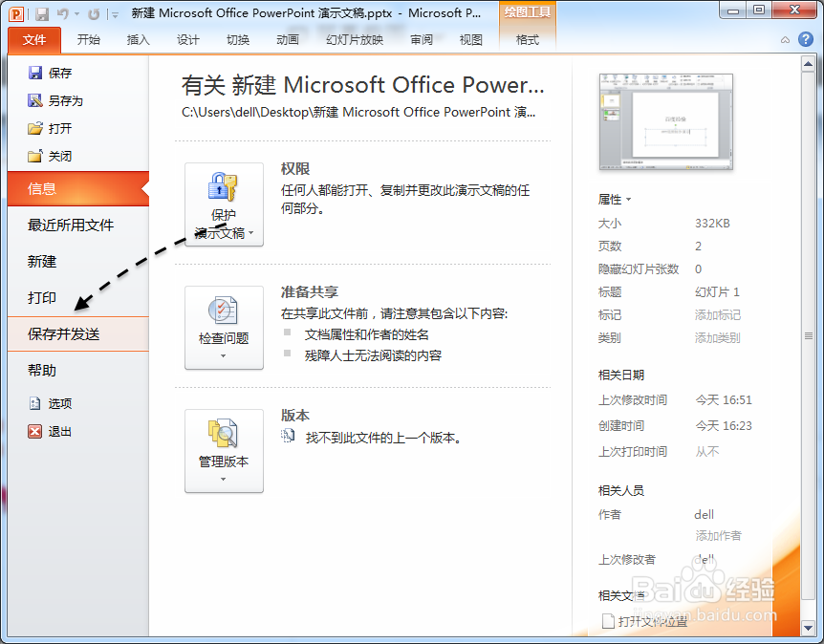The width and height of the screenshot is (824, 644).
Task: Click the 相关日期 heading
Action: click(x=620, y=376)
